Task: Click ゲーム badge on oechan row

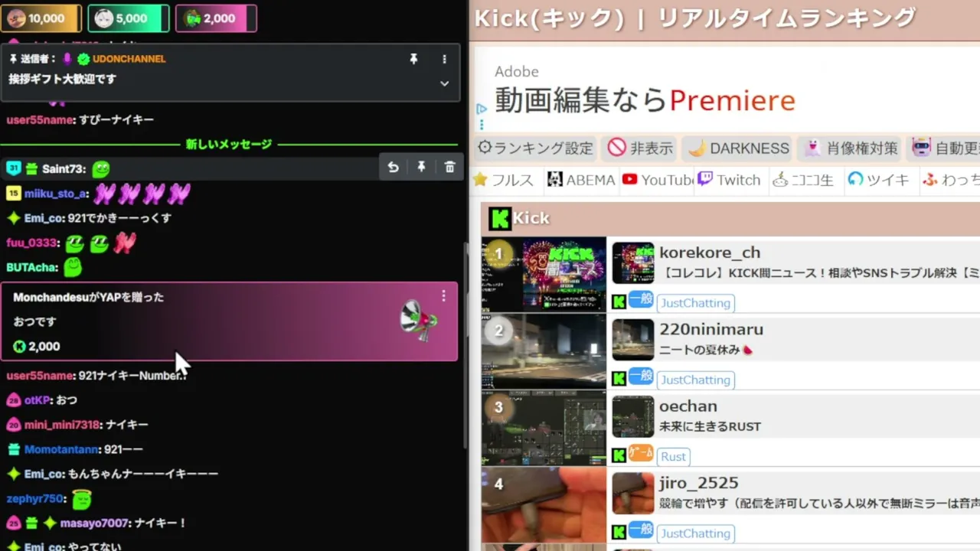Action: [641, 454]
